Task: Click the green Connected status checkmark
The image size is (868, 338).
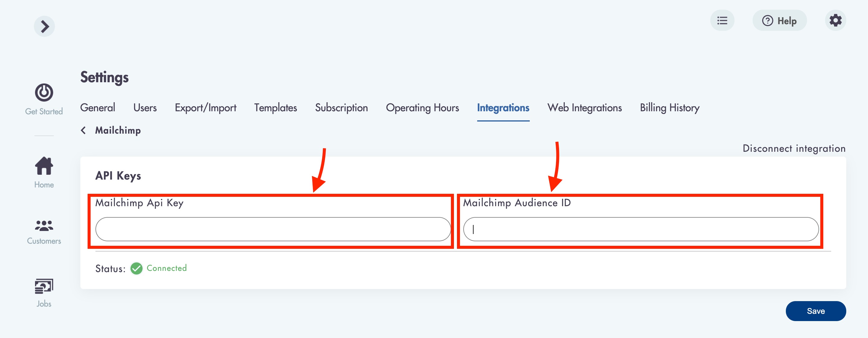Action: click(x=137, y=268)
